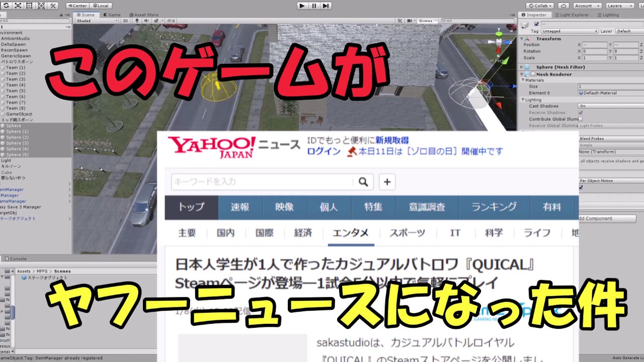The height and width of the screenshot is (362, 644).
Task: Switch to the Inspector tab
Action: click(x=534, y=15)
